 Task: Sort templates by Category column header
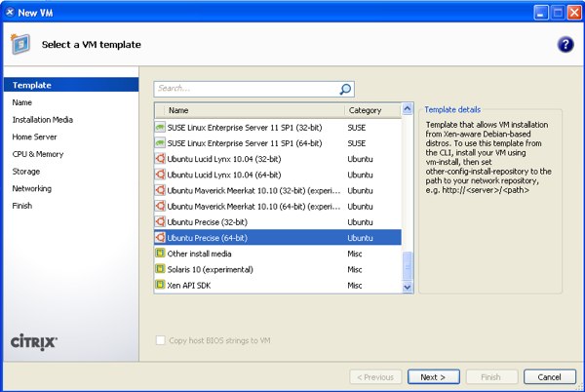click(x=373, y=110)
